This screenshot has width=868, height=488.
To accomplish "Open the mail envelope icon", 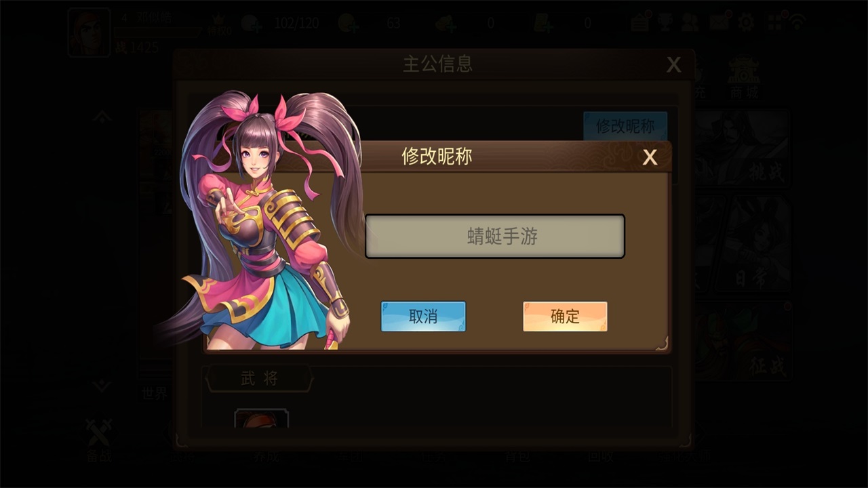I will (x=719, y=22).
